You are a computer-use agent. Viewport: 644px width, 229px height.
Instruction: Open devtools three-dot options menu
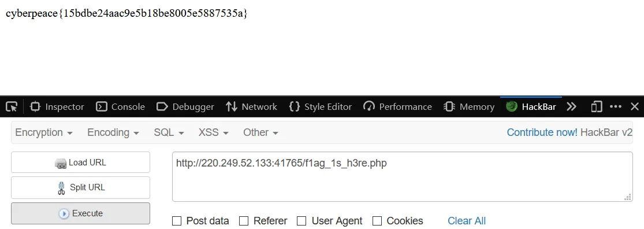[x=615, y=107]
